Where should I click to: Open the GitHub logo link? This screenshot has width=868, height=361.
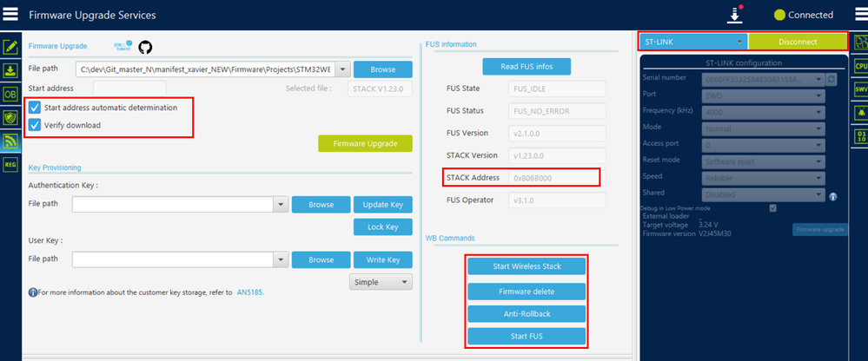[145, 47]
